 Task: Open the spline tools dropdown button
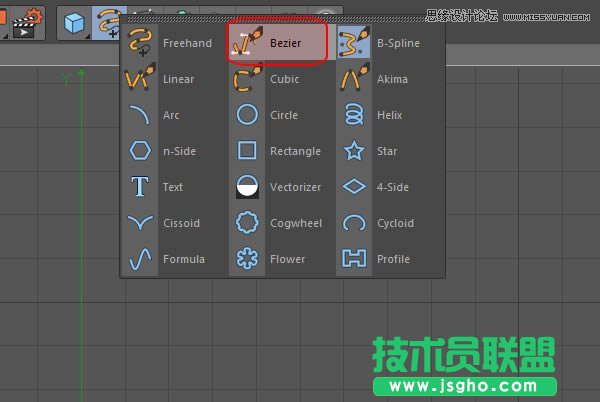[107, 20]
